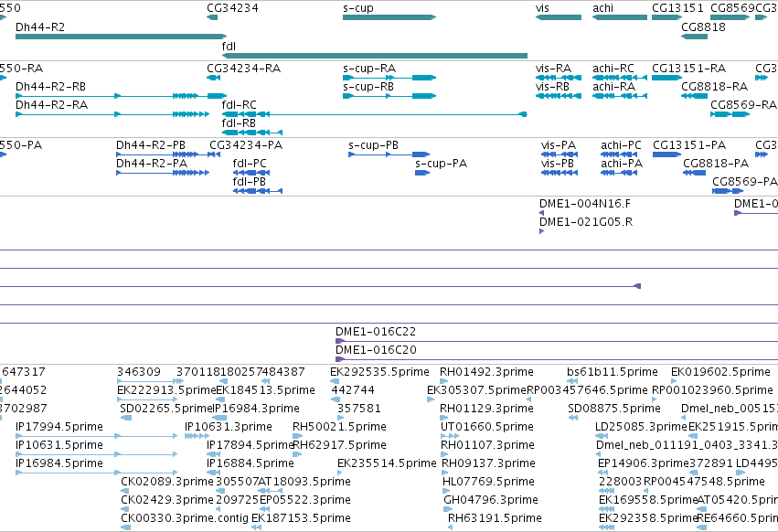Click the RH01492.3prime EST label
The image size is (778, 532).
[486, 372]
